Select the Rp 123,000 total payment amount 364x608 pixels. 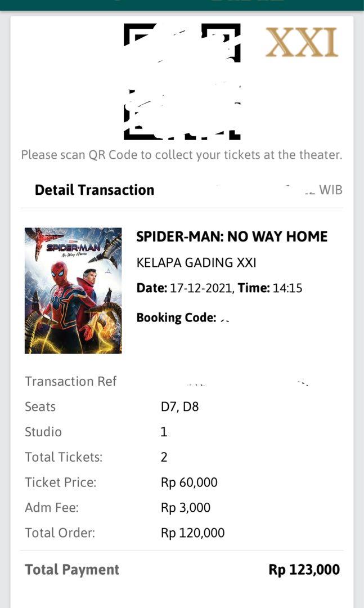[x=304, y=570]
